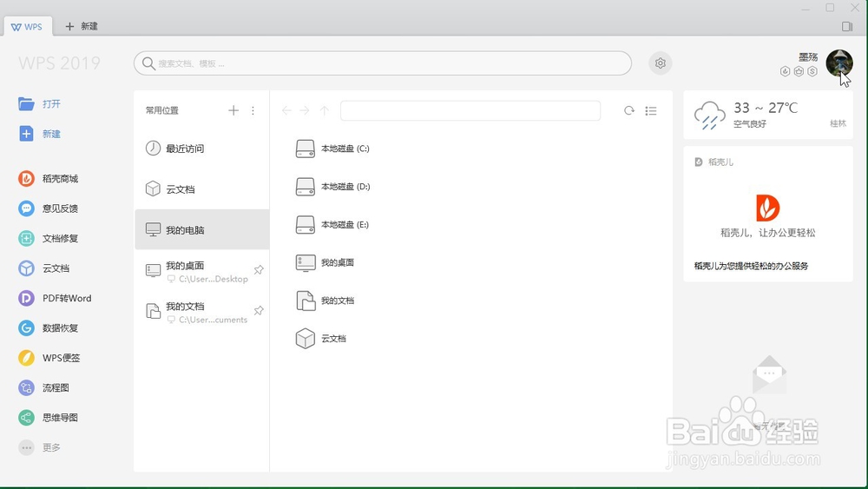The width and height of the screenshot is (868, 489).
Task: Open the 打开 folder icon in the sidebar
Action: [26, 103]
